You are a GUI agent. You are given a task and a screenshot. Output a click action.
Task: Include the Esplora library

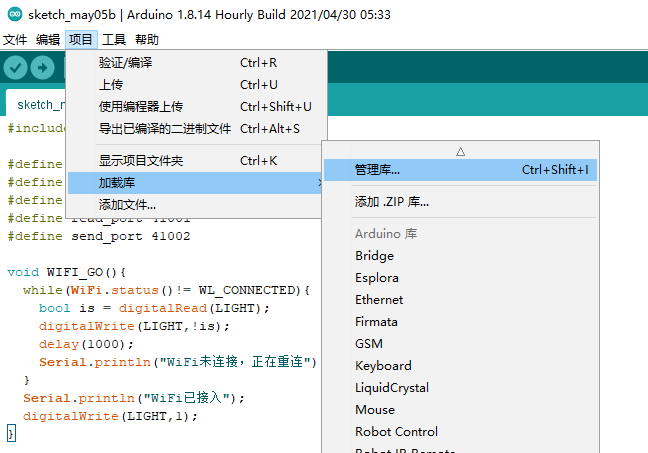[460, 278]
